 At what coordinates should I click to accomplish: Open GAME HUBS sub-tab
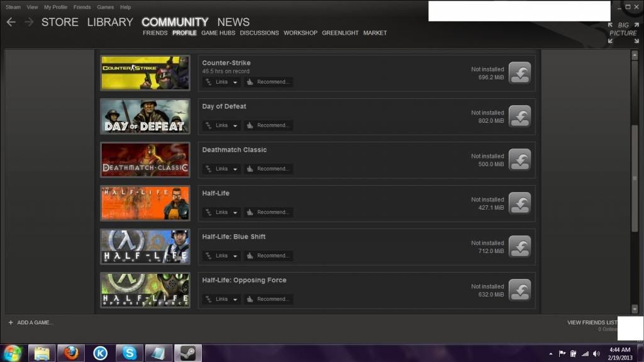(x=218, y=33)
